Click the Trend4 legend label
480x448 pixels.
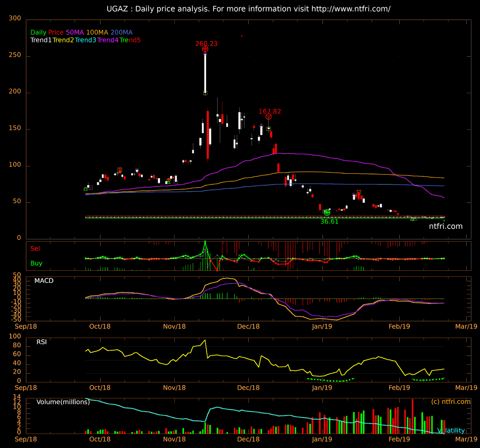108,40
